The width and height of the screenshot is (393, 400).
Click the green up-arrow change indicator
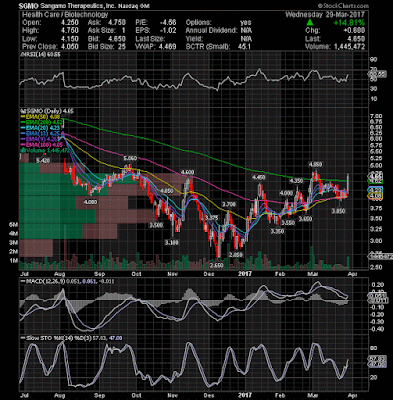pyautogui.click(x=310, y=22)
